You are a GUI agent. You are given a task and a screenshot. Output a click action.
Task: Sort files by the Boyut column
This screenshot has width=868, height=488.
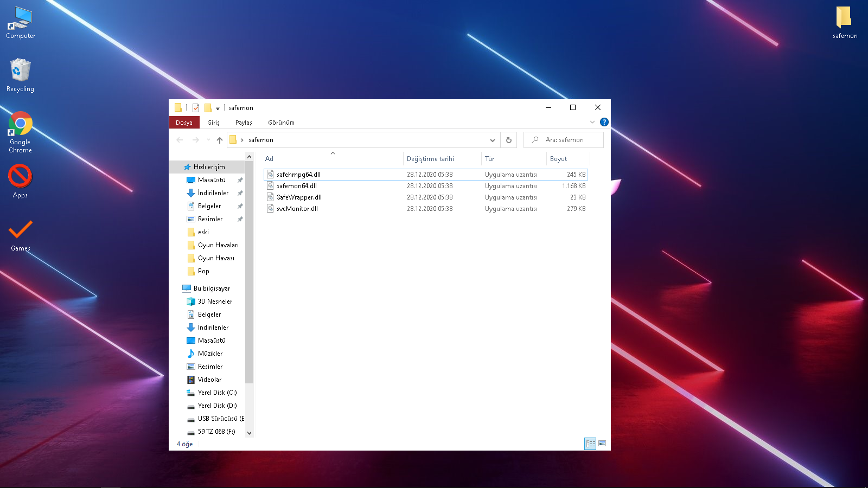coord(568,159)
